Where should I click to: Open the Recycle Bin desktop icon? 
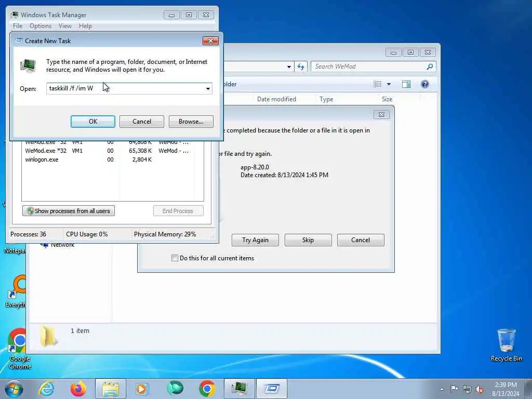[x=506, y=345]
